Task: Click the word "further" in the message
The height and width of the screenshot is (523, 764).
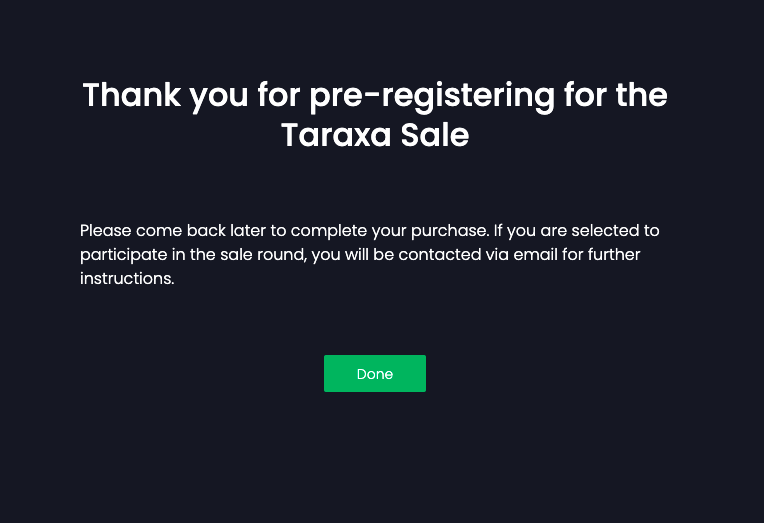Action: click(x=614, y=255)
